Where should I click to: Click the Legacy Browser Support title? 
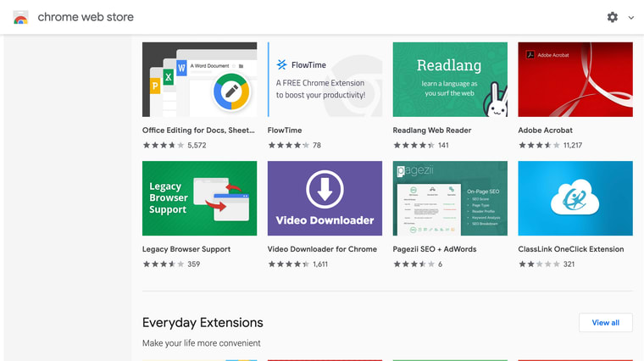click(186, 249)
